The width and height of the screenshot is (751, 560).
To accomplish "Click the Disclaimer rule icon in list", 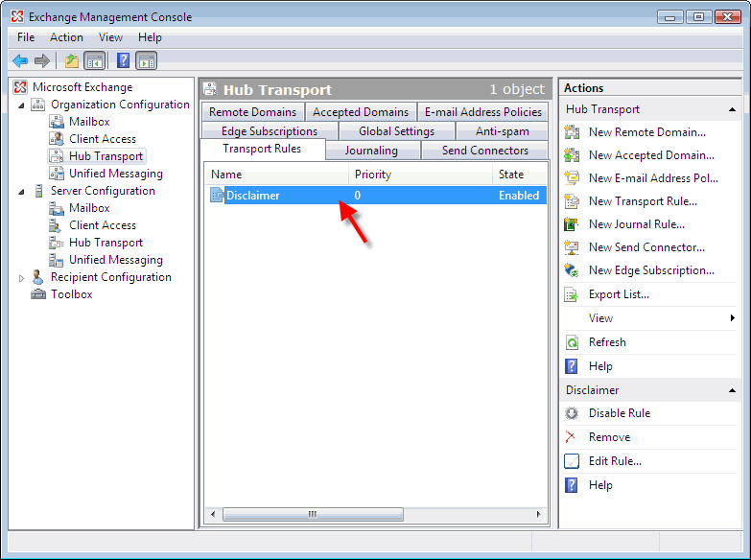I will [217, 195].
